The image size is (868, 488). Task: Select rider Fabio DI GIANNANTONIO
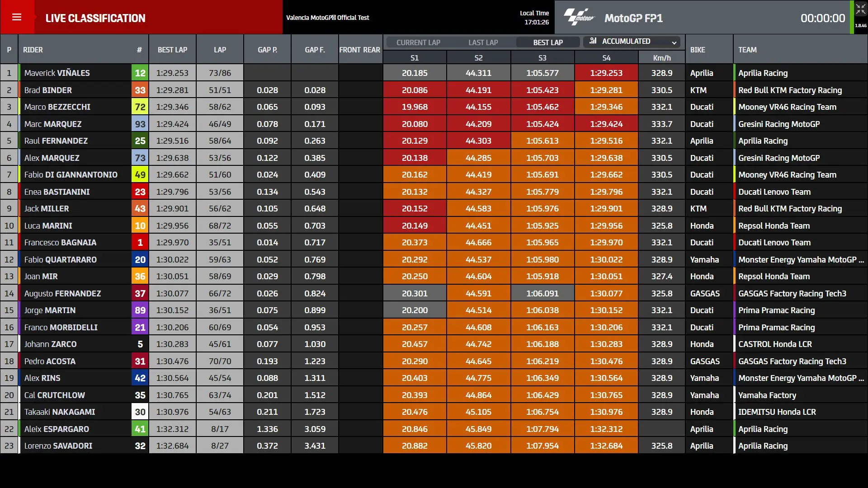[x=71, y=174]
